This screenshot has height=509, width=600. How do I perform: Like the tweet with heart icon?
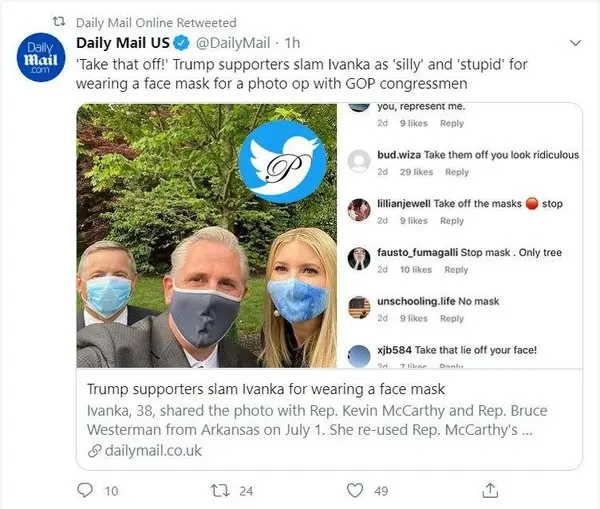(x=353, y=490)
